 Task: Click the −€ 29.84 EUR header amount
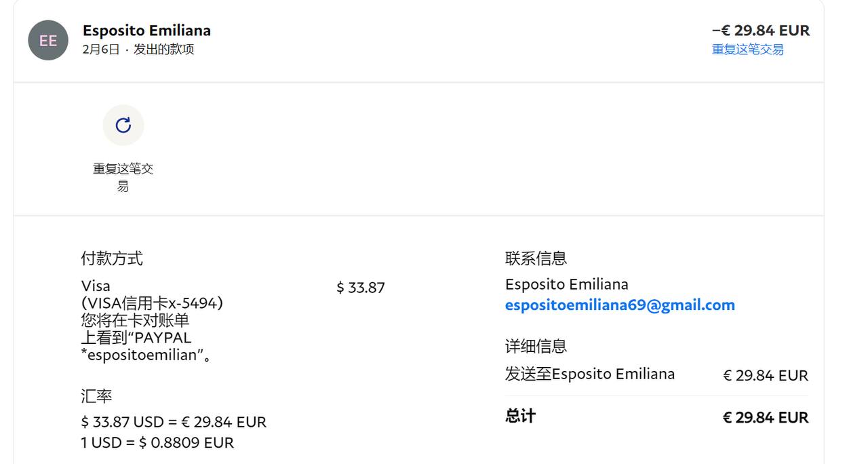point(760,31)
